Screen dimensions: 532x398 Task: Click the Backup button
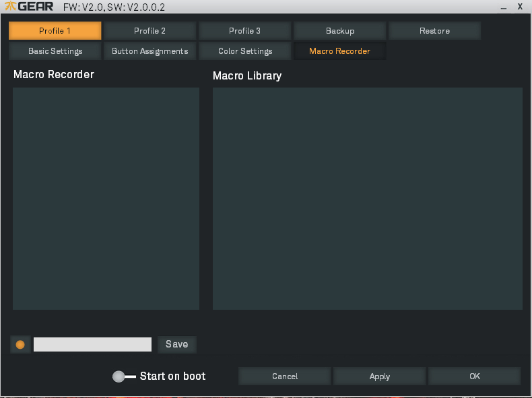click(340, 31)
